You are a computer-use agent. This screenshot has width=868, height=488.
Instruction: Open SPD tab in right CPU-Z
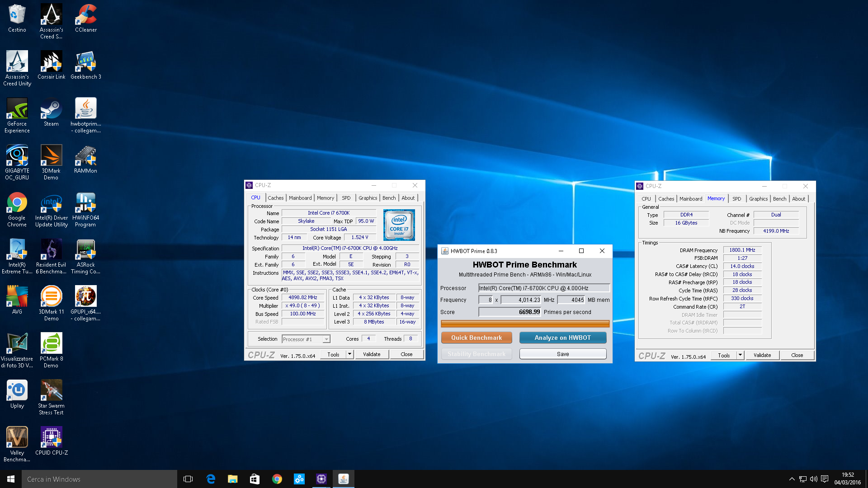[736, 199]
